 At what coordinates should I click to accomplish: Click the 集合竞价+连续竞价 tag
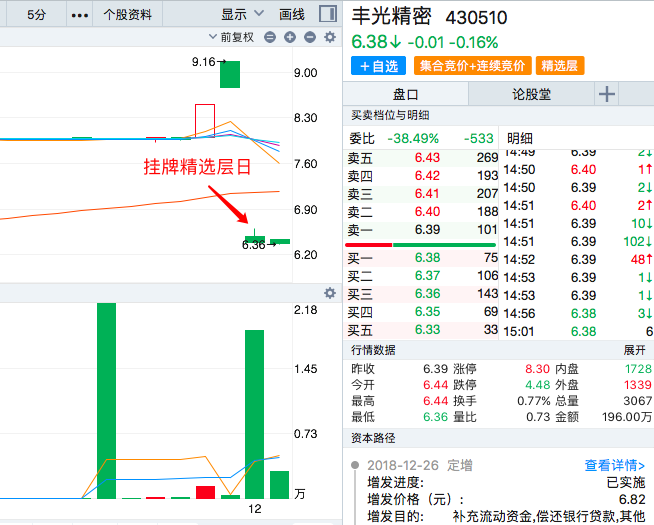click(x=473, y=66)
